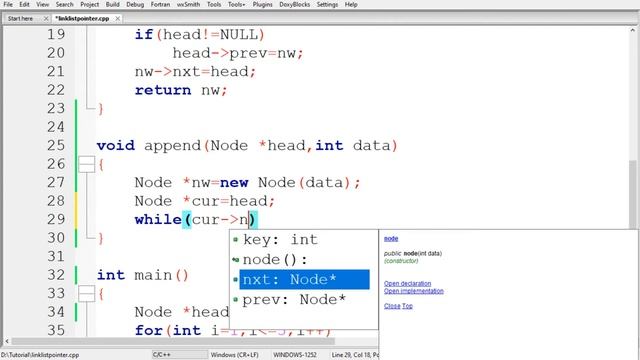Switch to the Start here tab
Image resolution: width=640 pixels, height=360 pixels.
[x=20, y=18]
